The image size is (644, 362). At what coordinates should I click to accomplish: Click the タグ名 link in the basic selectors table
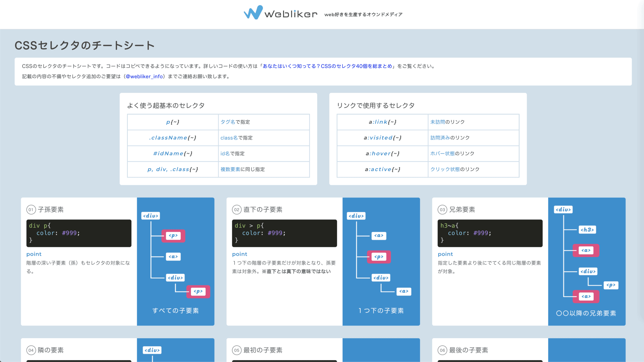tap(228, 122)
